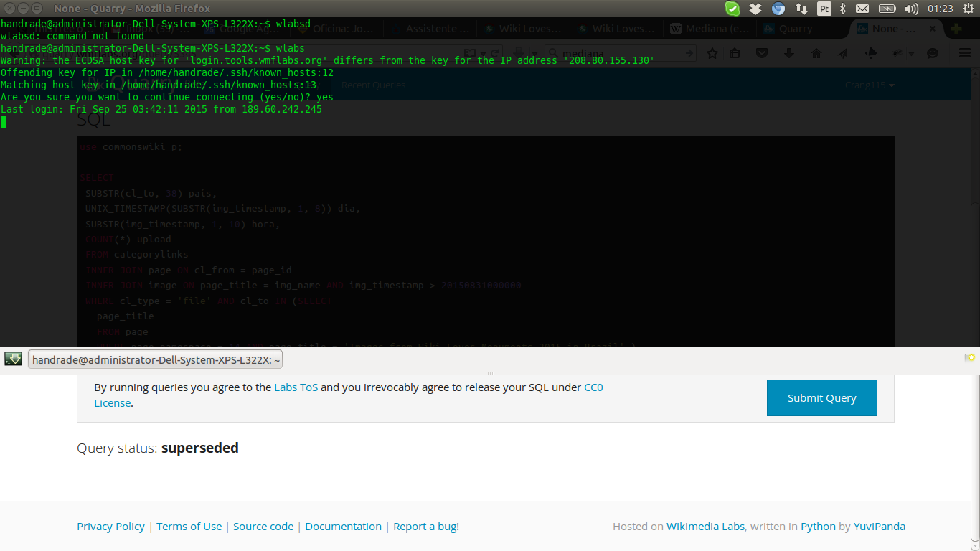Click the Firefox home icon
This screenshot has width=980, height=551.
pos(816,53)
